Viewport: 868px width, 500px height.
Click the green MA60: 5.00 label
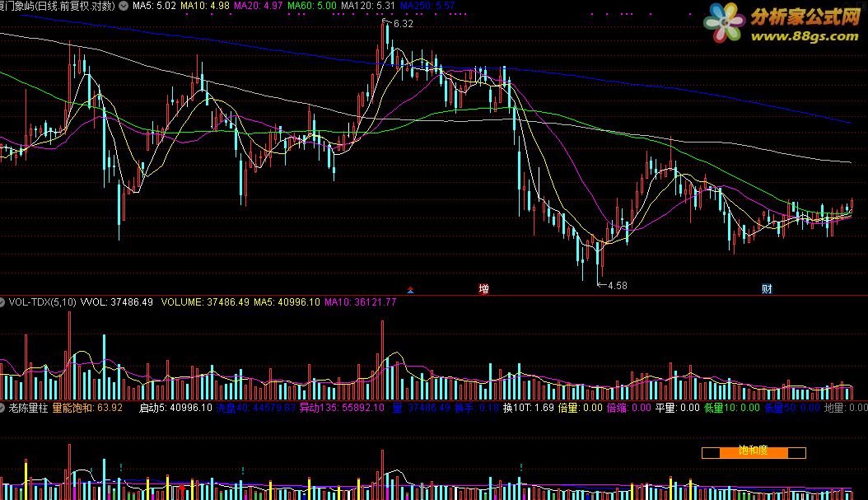click(311, 6)
